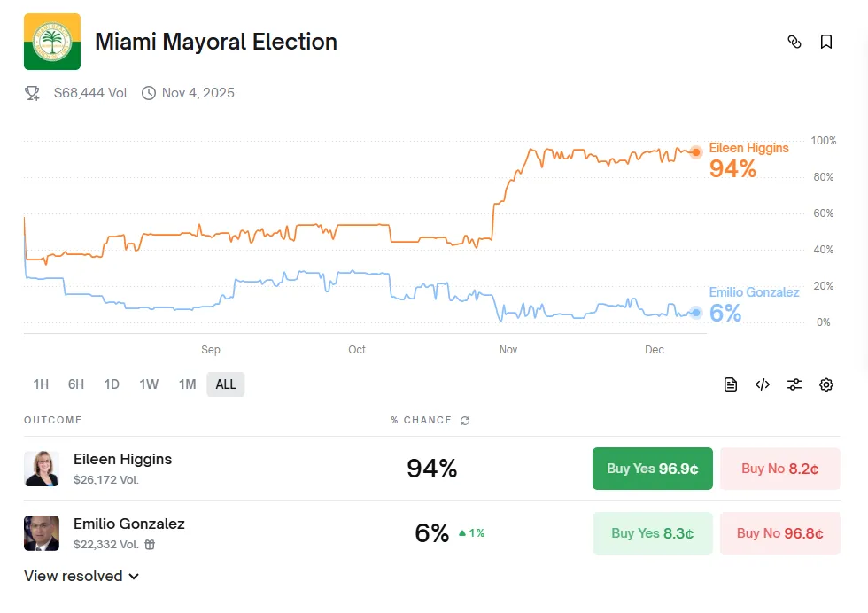Copy the market link icon
868x613 pixels.
794,42
